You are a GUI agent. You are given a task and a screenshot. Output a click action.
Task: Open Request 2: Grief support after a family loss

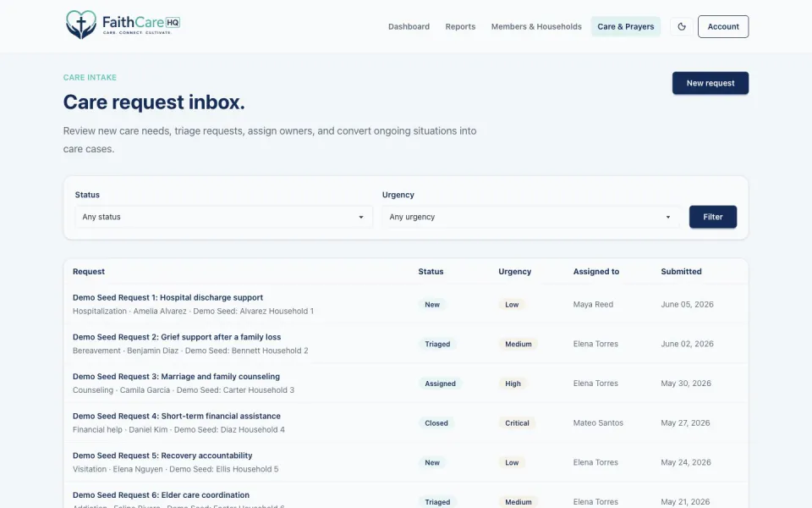177,337
